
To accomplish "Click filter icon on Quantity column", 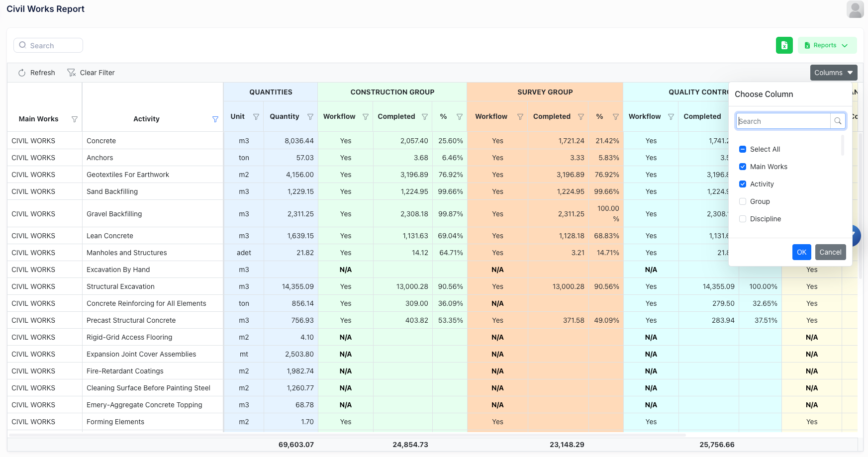I will (310, 117).
